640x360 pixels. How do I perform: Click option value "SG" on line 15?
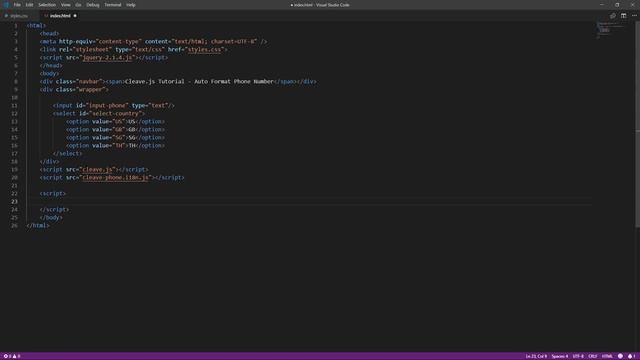point(118,138)
